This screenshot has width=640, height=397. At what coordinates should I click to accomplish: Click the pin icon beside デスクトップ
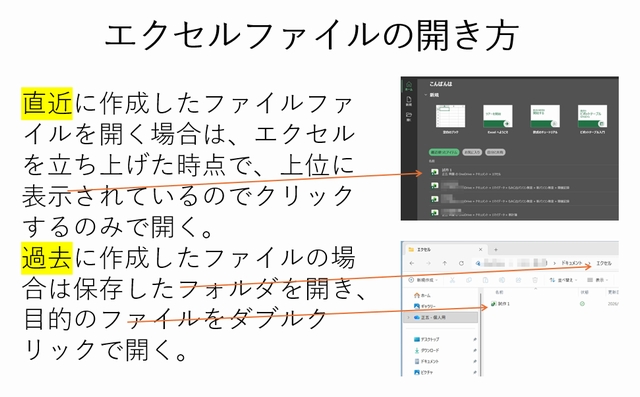pyautogui.click(x=475, y=339)
